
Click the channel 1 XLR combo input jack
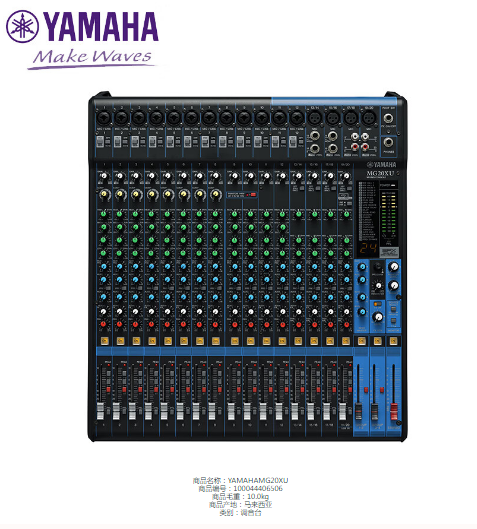point(103,118)
